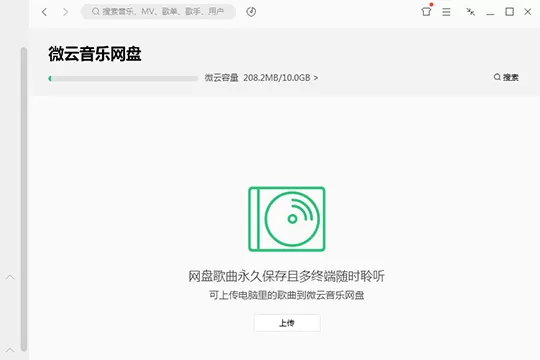Go forward with the right arrow

65,12
